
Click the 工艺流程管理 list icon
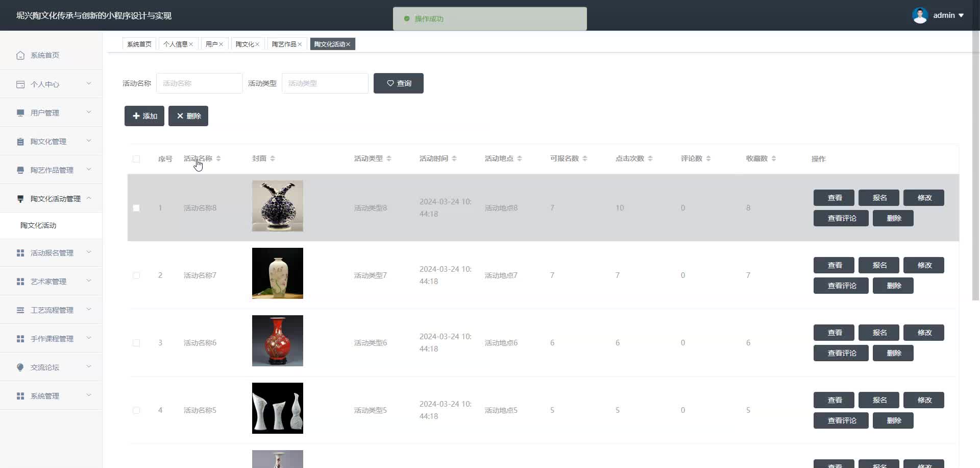click(20, 310)
